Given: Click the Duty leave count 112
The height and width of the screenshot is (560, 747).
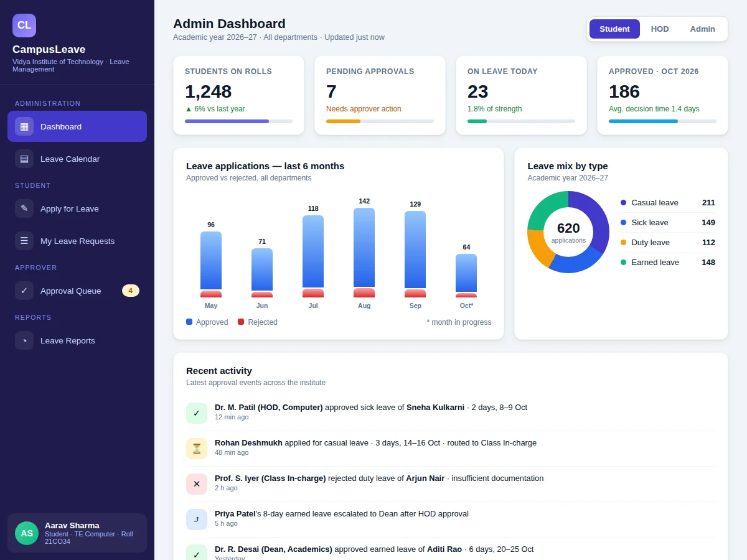Looking at the screenshot, I should (x=708, y=242).
